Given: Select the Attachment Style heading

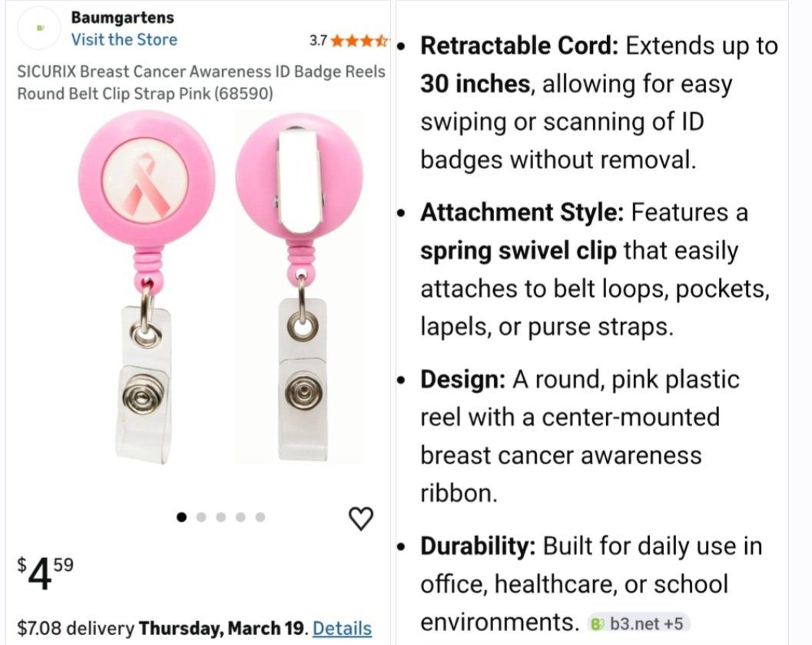Looking at the screenshot, I should pos(522,212).
